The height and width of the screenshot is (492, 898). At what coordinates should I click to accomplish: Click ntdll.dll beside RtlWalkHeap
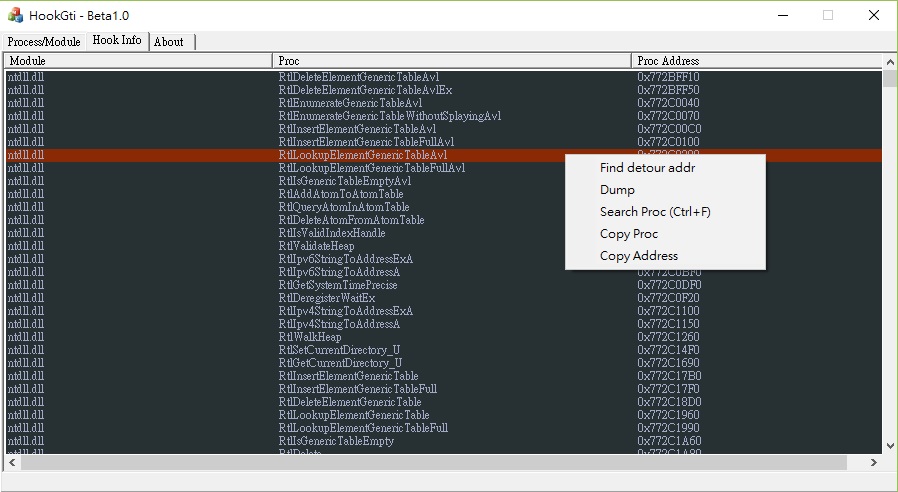pos(26,337)
